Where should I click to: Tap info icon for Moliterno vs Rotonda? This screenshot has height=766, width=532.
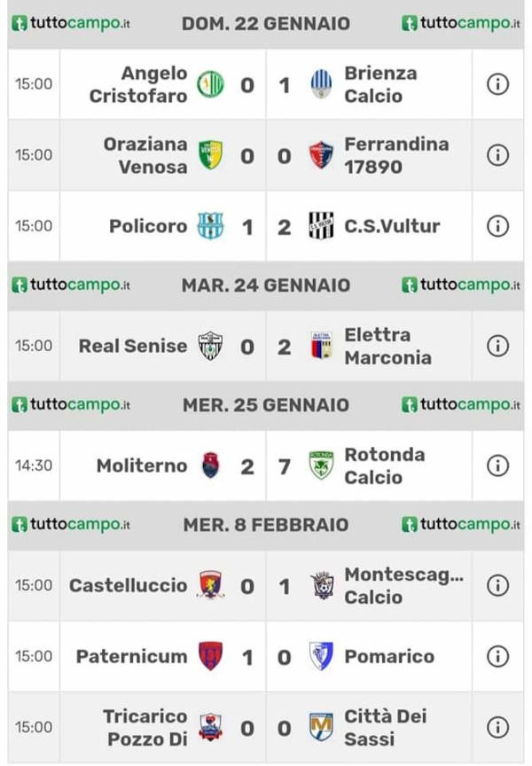pos(497,465)
